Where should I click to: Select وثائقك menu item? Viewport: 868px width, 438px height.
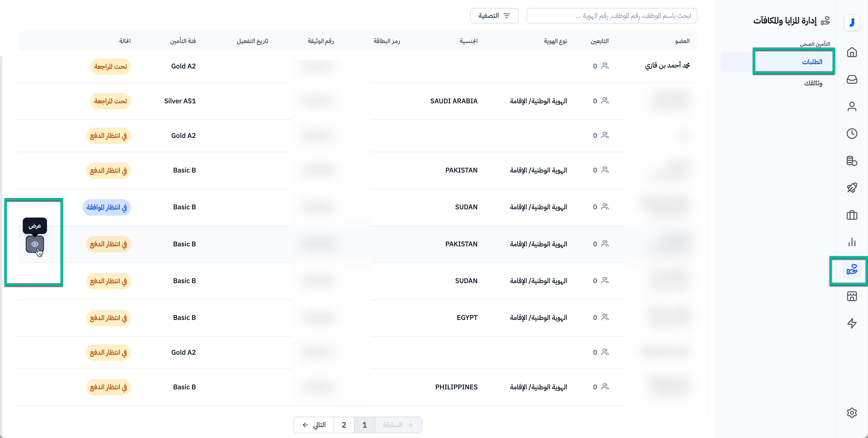coord(813,83)
